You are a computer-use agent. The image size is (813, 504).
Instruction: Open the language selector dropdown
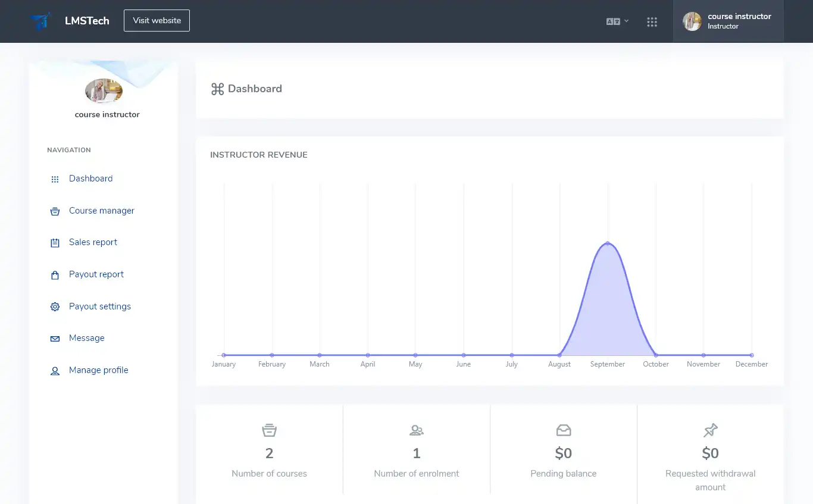(616, 21)
